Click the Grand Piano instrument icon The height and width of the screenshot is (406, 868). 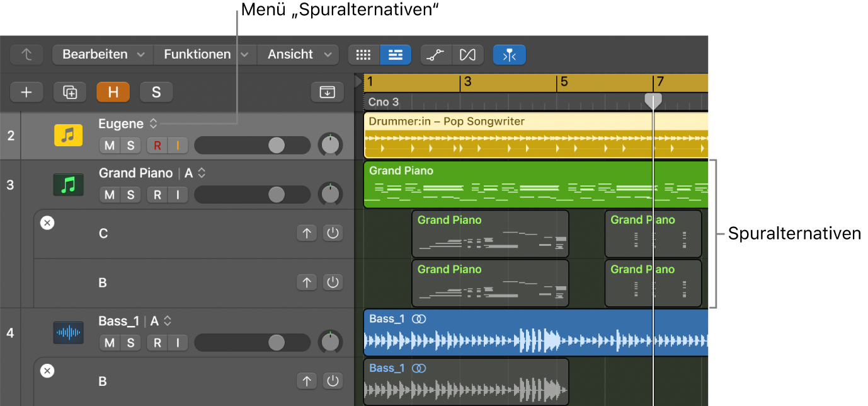[68, 184]
